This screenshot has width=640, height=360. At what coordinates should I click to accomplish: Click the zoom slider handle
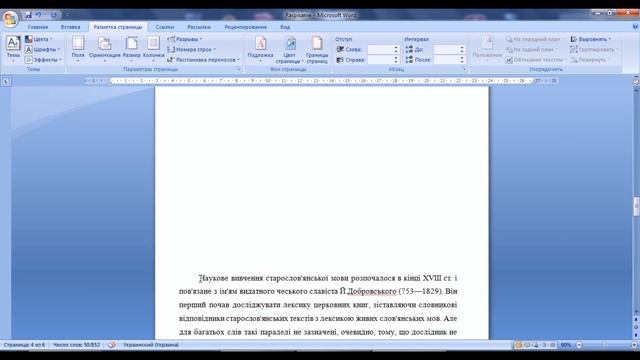[604, 345]
